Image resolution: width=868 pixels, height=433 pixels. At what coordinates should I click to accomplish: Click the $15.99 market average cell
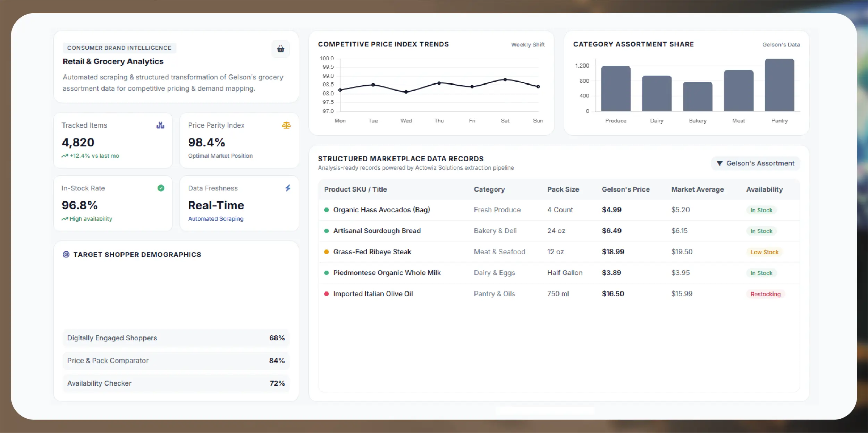[682, 294]
